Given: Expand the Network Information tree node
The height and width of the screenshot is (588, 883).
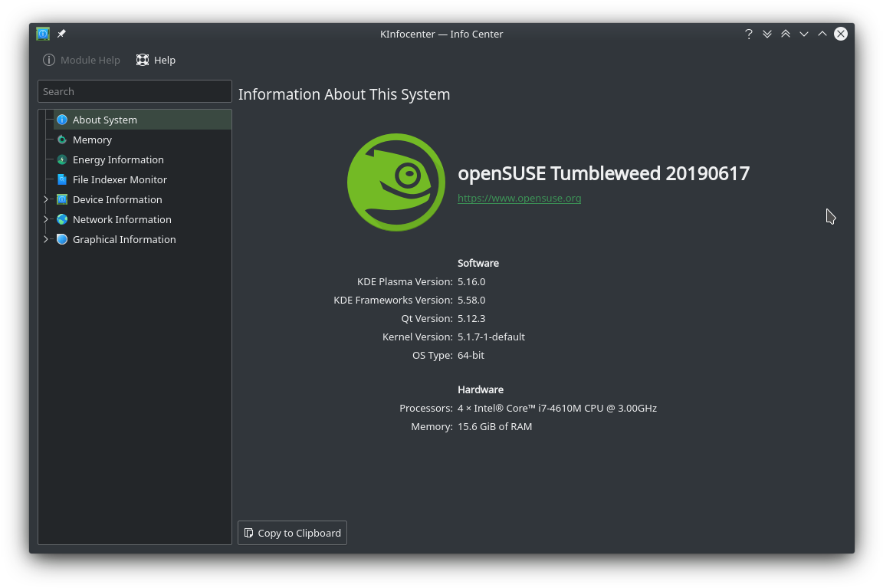Looking at the screenshot, I should [46, 219].
